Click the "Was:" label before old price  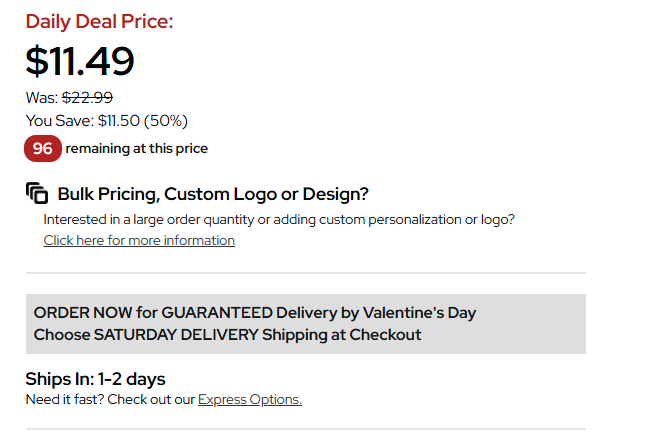click(42, 98)
